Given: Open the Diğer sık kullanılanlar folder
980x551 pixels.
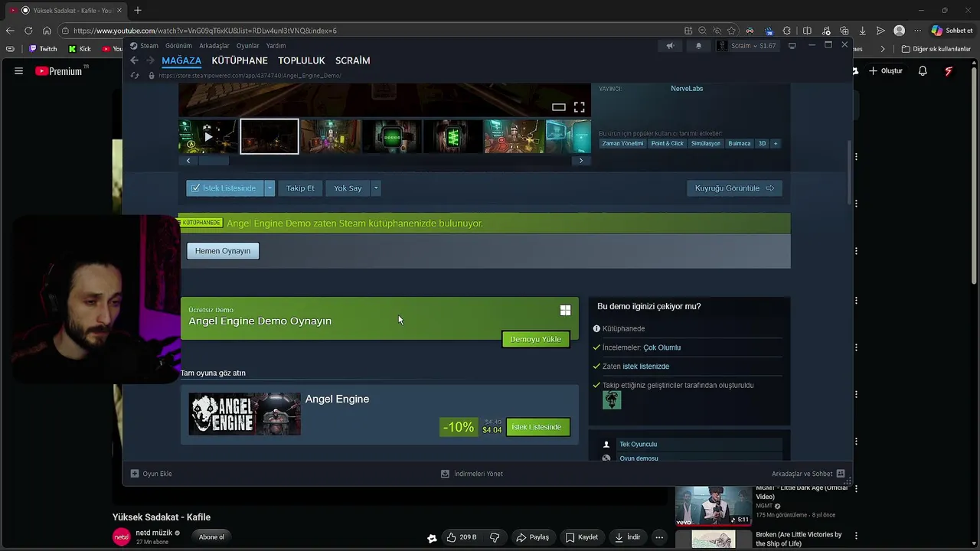Looking at the screenshot, I should [936, 49].
